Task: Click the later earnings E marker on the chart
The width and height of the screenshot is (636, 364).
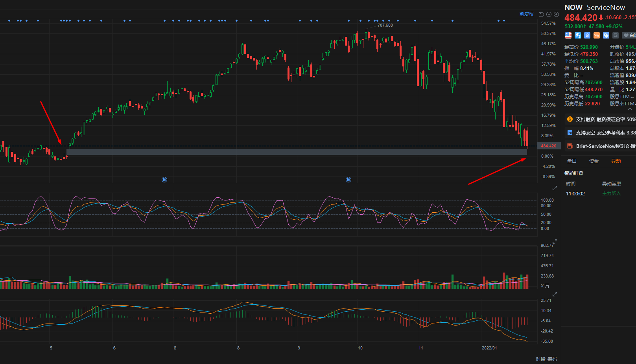Action: point(348,180)
